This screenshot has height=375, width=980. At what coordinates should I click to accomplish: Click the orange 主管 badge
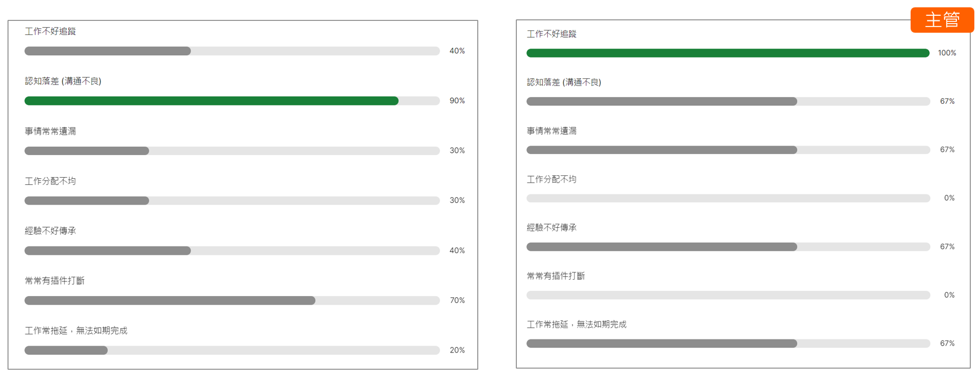(942, 20)
